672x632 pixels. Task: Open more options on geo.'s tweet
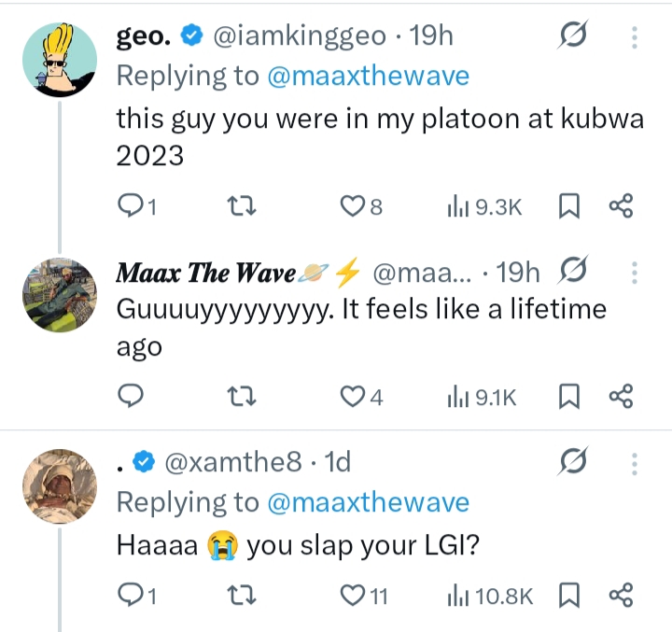point(635,38)
